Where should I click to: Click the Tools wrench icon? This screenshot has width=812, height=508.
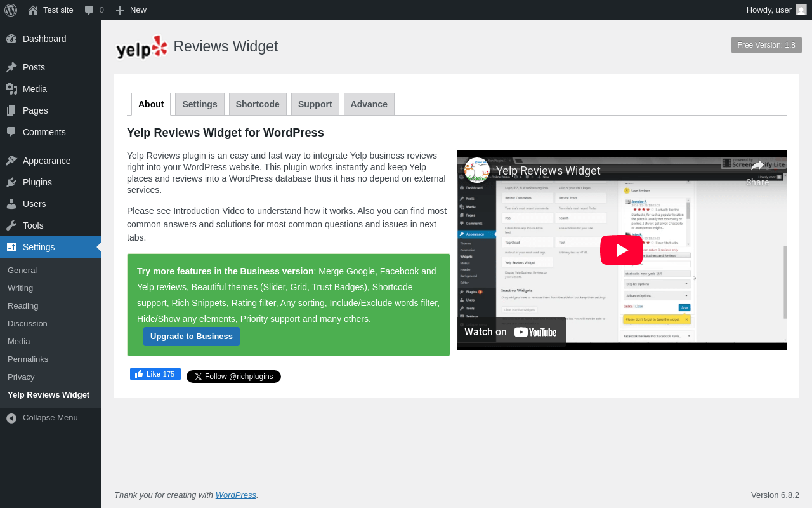coord(11,225)
